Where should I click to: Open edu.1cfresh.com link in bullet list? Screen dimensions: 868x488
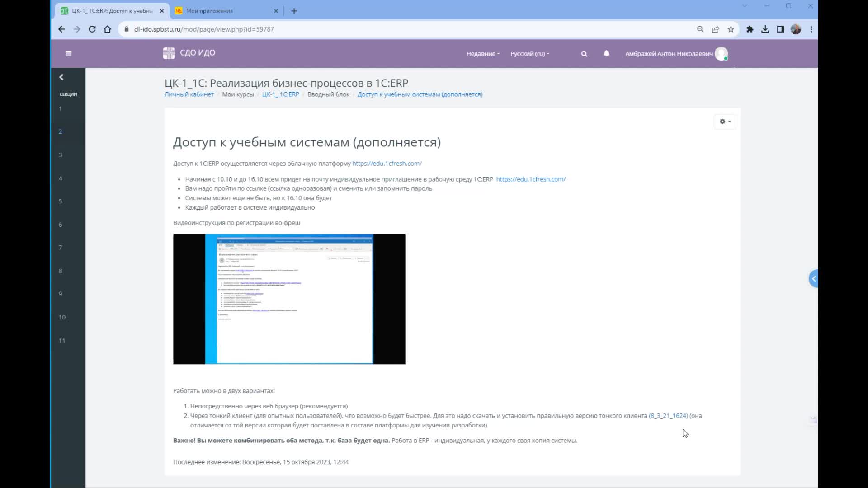click(x=531, y=179)
